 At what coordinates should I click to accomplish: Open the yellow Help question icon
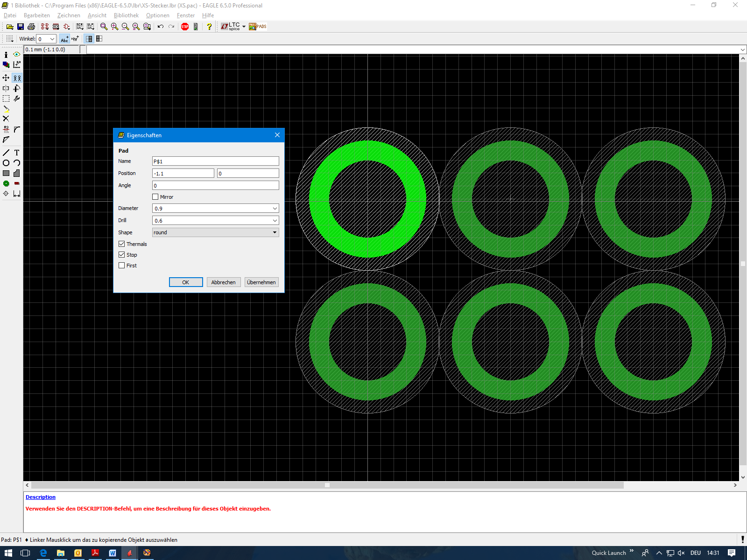click(209, 27)
